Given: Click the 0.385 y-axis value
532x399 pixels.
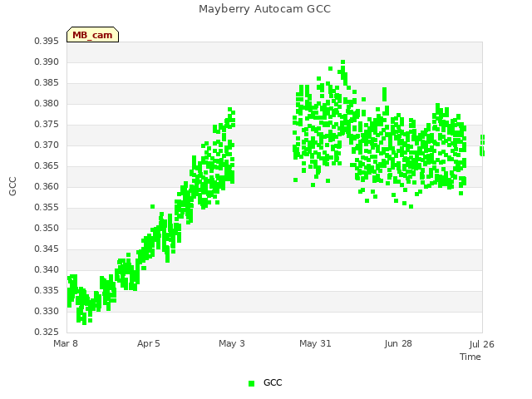Looking at the screenshot, I should [x=47, y=83].
